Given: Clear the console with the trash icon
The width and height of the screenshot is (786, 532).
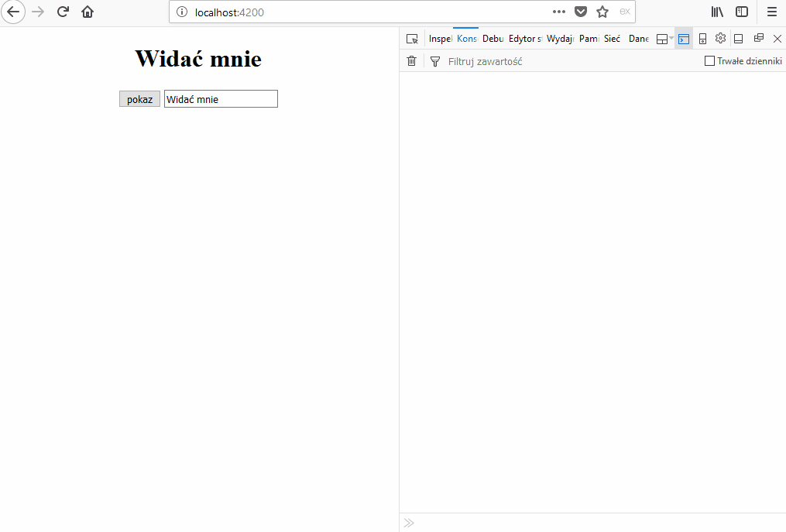Looking at the screenshot, I should [411, 61].
